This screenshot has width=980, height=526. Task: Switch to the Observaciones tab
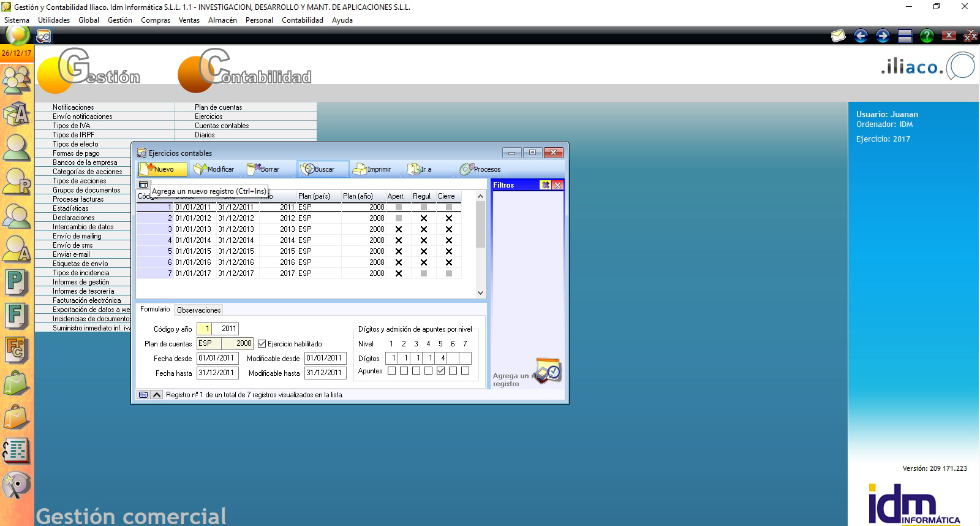pos(198,310)
